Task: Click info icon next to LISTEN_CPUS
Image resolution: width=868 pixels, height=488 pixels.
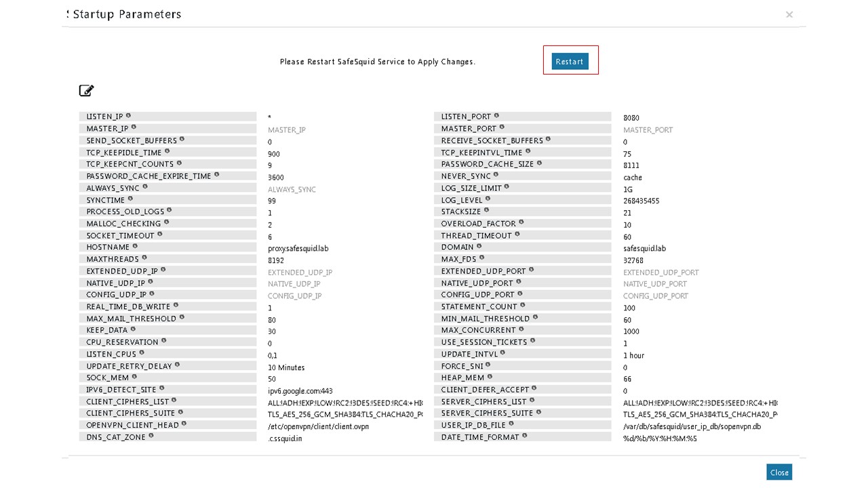Action: [142, 353]
